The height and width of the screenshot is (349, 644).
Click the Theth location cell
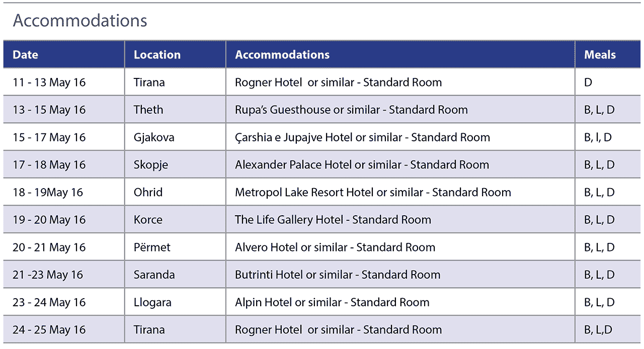tap(148, 110)
